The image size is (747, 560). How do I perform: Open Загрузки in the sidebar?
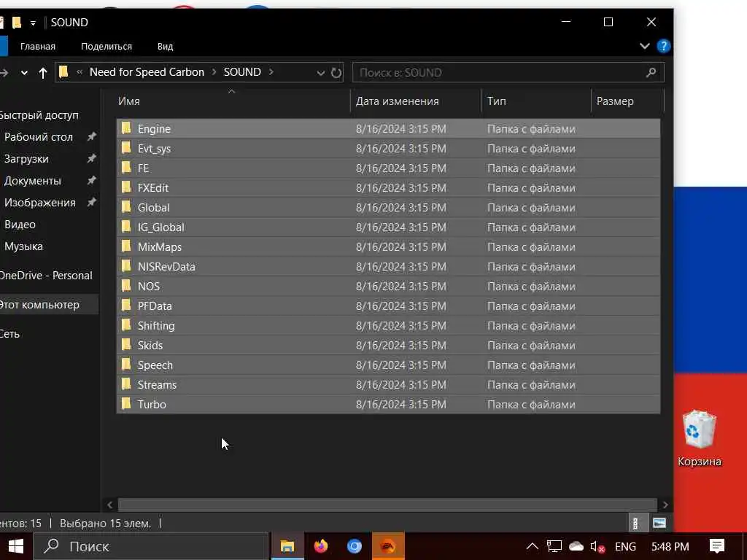(x=26, y=159)
